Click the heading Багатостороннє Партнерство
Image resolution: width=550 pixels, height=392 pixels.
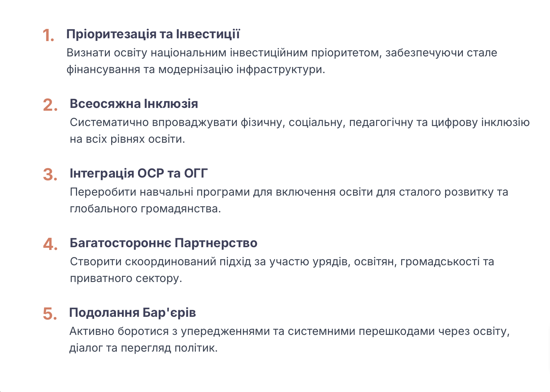pyautogui.click(x=163, y=243)
